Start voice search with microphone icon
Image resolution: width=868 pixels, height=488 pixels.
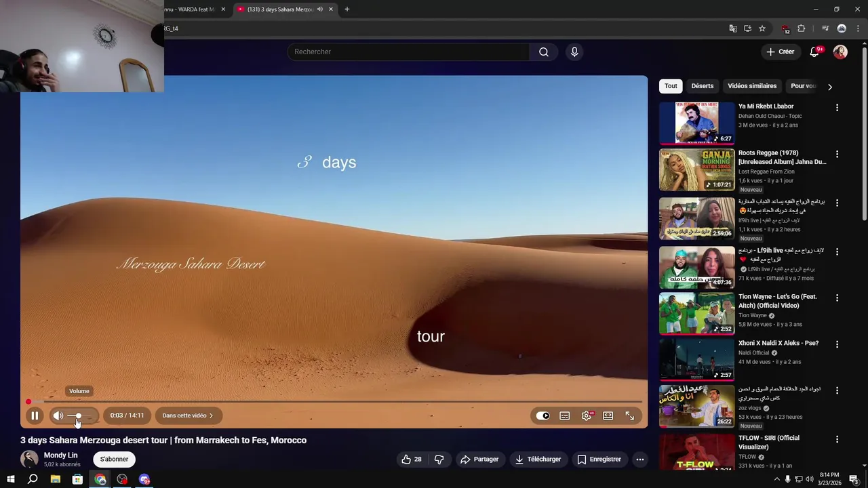(574, 52)
